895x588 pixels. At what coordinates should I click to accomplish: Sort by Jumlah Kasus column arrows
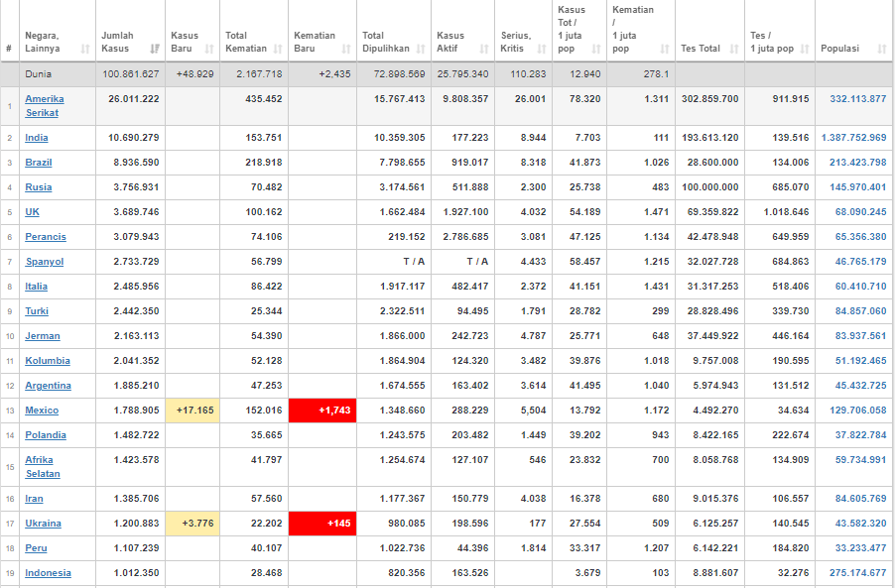point(155,49)
